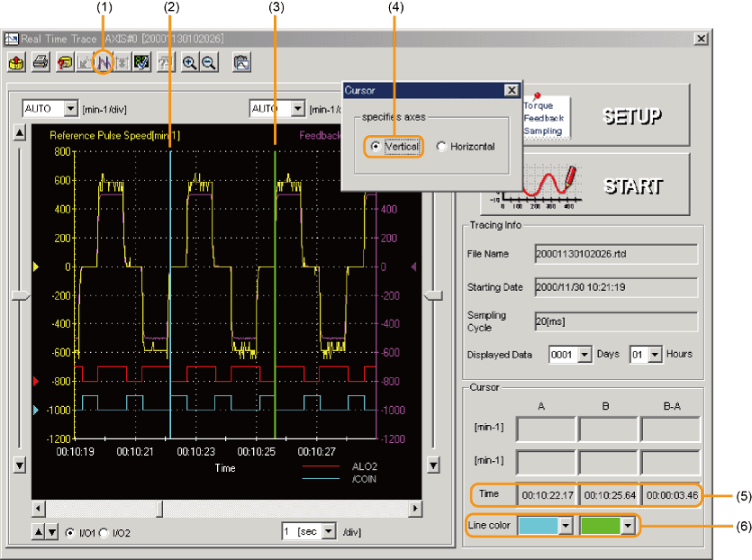The image size is (752, 560).
Task: Click the screen capture camera icon
Action: (240, 62)
